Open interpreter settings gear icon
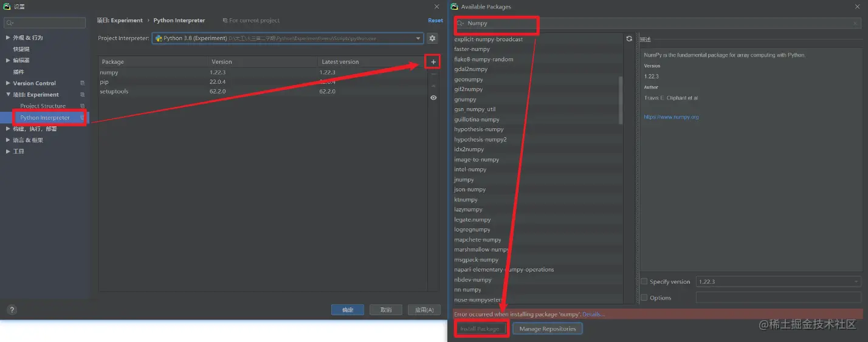 [432, 38]
